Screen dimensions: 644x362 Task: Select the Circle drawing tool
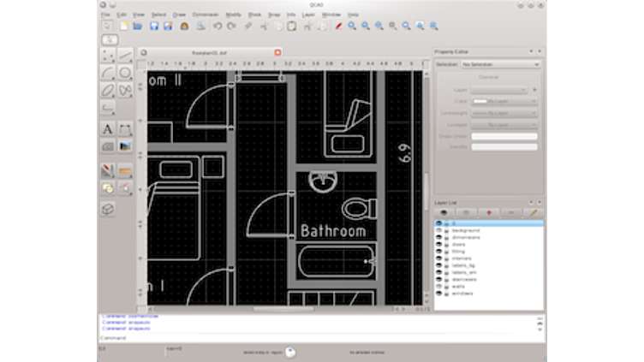click(125, 73)
